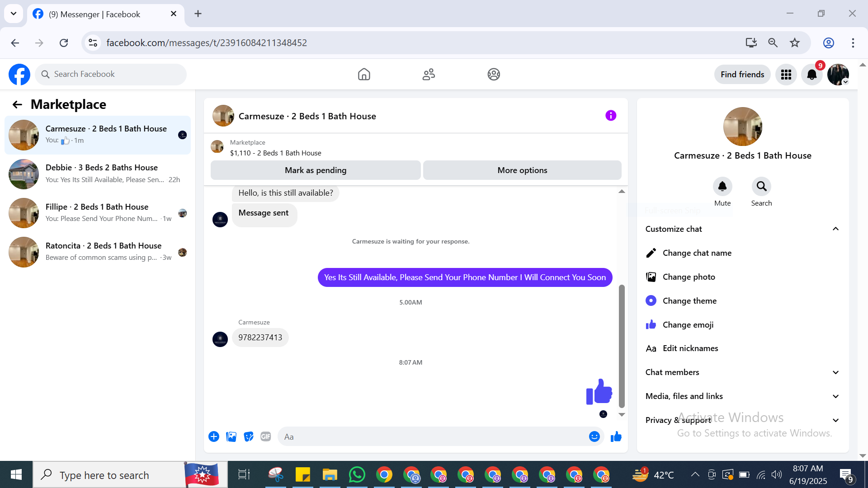The height and width of the screenshot is (488, 868).
Task: Click the chat scroll up arrow
Action: [x=622, y=192]
